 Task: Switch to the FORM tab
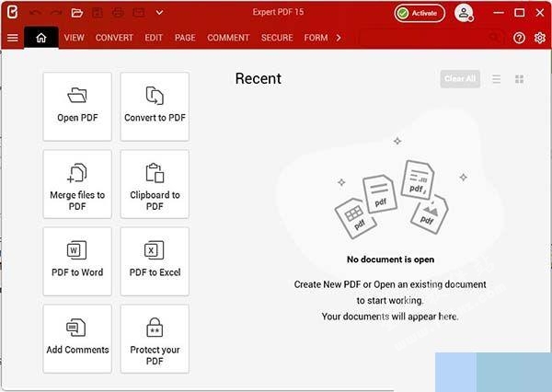pyautogui.click(x=316, y=38)
